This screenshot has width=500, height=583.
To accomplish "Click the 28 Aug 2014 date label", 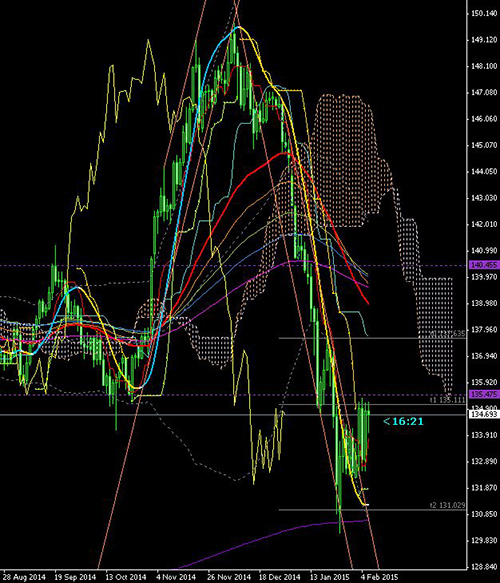I will (x=24, y=577).
